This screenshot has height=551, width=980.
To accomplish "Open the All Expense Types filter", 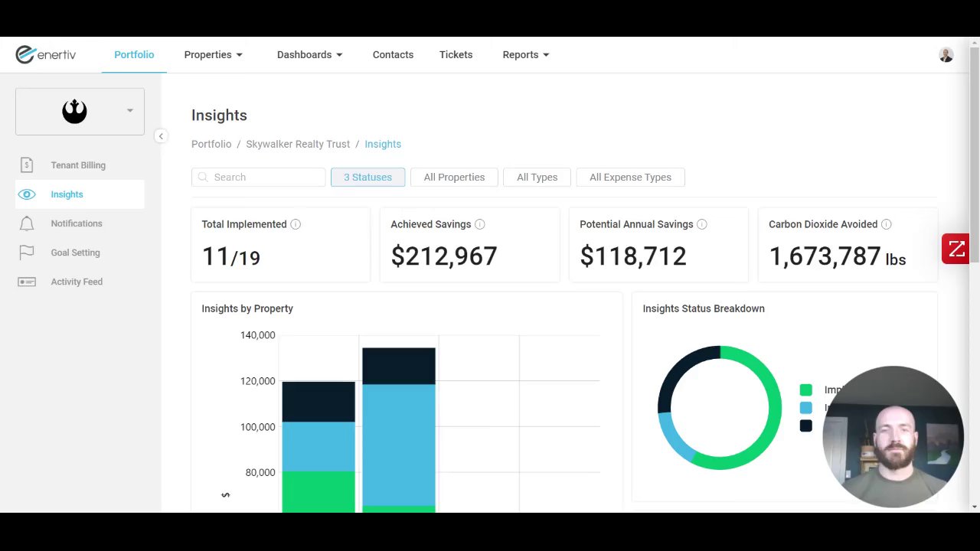I will click(x=630, y=178).
